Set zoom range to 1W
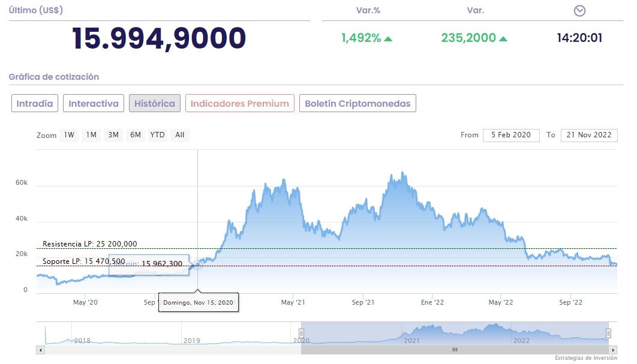The image size is (637, 364). (70, 135)
